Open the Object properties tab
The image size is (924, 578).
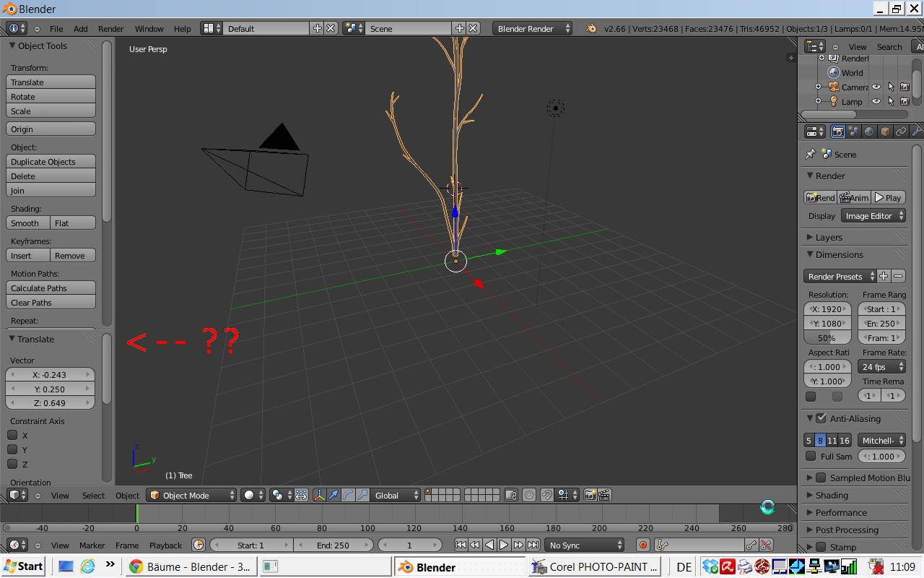[885, 131]
